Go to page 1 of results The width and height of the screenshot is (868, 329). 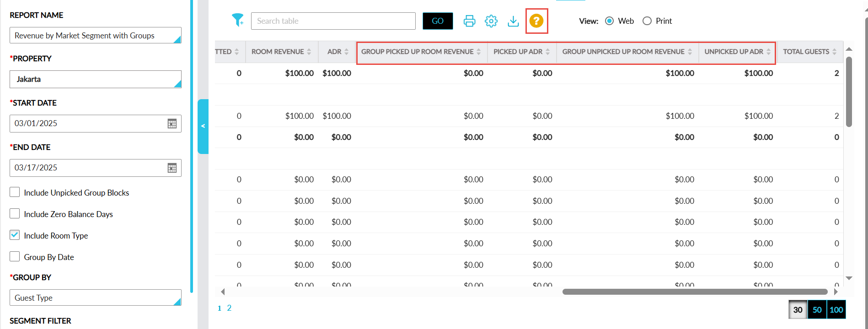click(220, 308)
